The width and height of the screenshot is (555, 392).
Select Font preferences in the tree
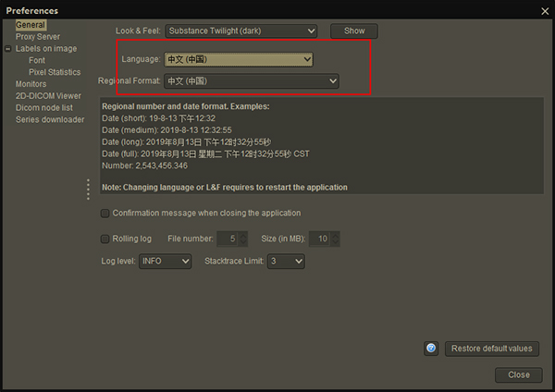click(x=37, y=61)
